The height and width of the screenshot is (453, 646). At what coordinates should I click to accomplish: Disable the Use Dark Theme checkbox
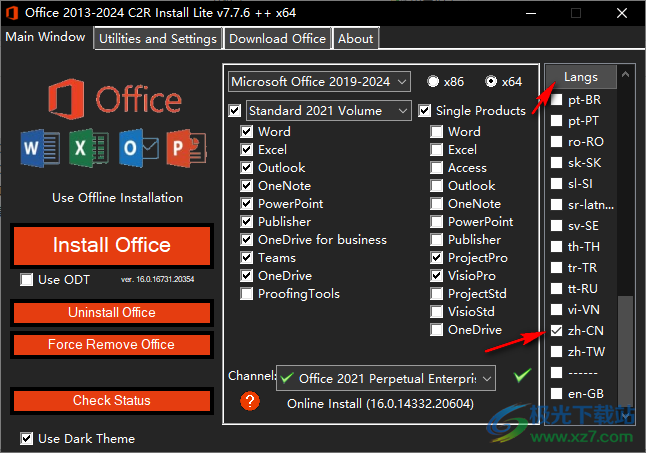(27, 439)
